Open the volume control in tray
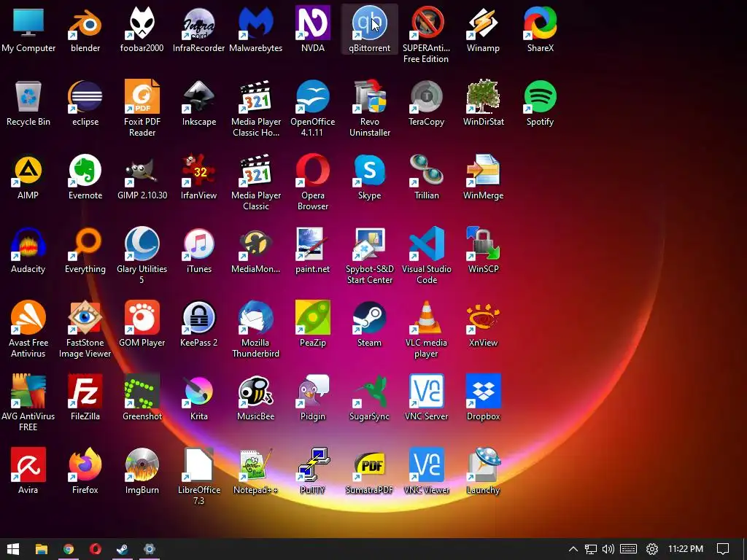Viewport: 747px width, 560px height. pos(608,549)
